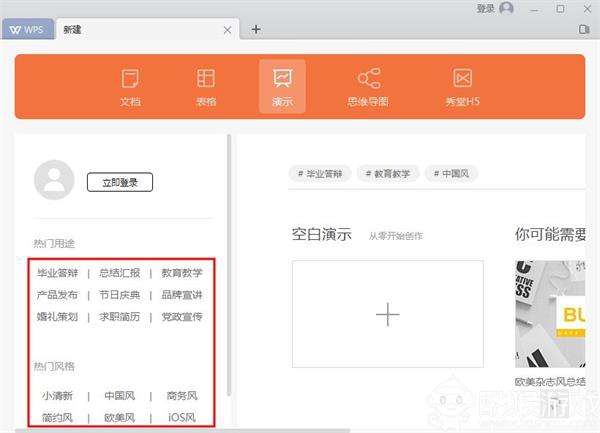
Task: Toggle the side panel icon at top right
Action: click(584, 29)
